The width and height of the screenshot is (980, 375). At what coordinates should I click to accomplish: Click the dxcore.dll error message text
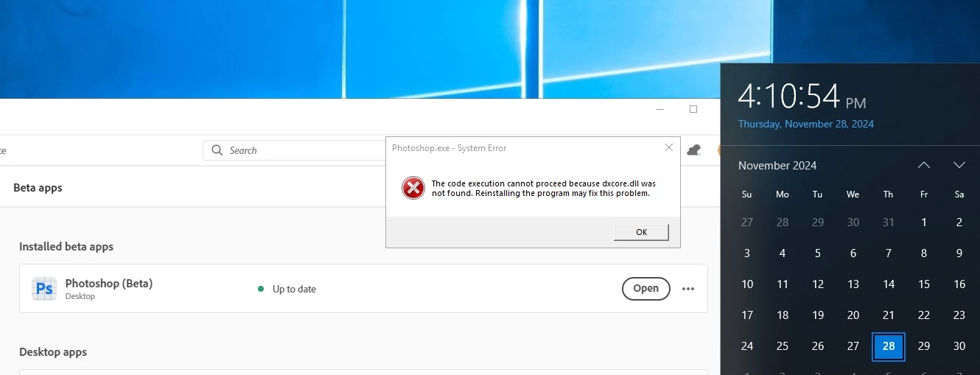(544, 189)
